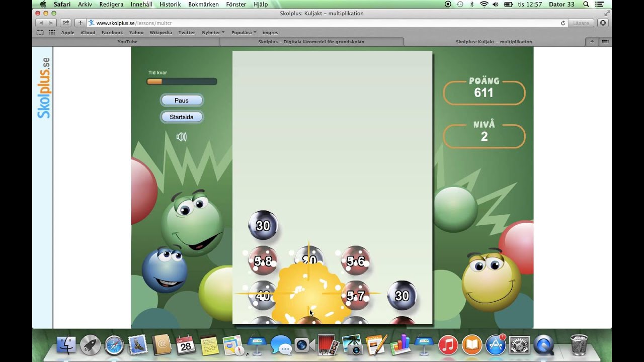Image resolution: width=644 pixels, height=362 pixels.
Task: Pop the ball labeled 5·7
Action: tap(356, 295)
